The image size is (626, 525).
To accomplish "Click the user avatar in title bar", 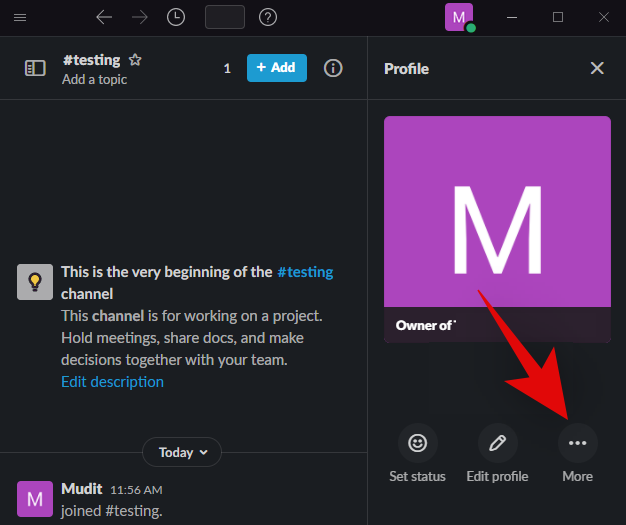I will click(x=459, y=17).
